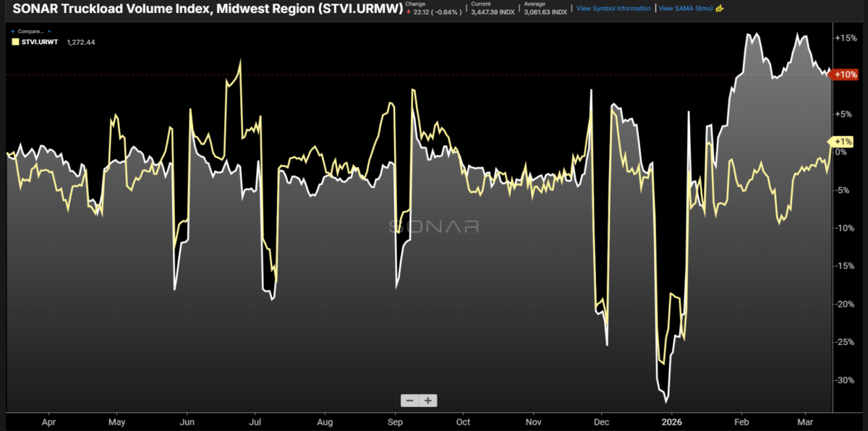The height and width of the screenshot is (431, 868).
Task: Click the Jul label on time axis
Action: coord(255,422)
